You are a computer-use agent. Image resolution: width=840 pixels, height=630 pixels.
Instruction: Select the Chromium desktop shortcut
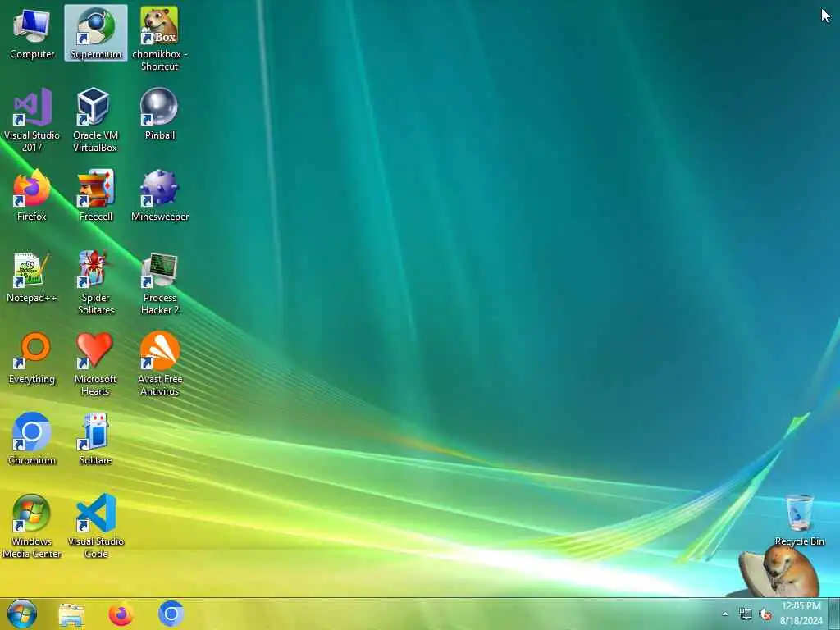[x=32, y=440]
